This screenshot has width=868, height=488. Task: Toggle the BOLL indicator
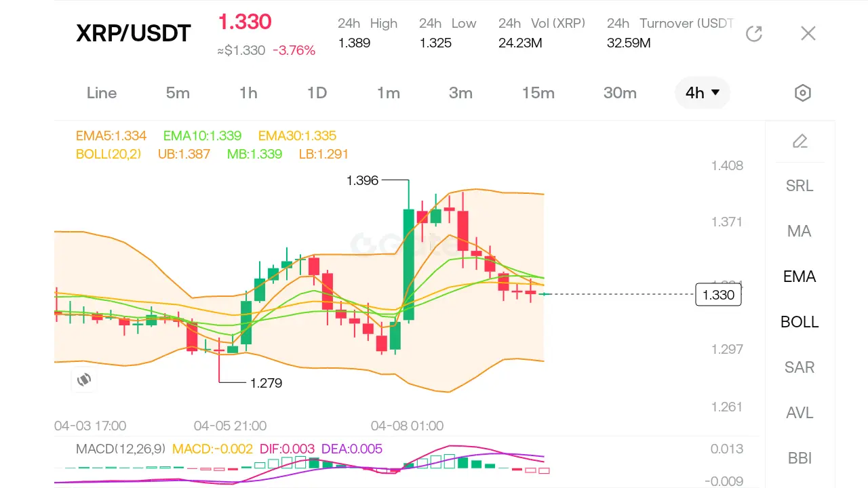[x=800, y=322]
